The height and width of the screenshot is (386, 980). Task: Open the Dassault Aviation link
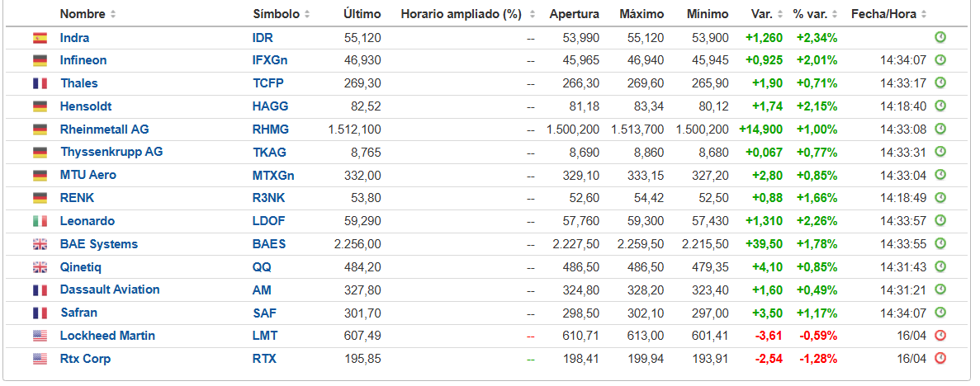109,289
